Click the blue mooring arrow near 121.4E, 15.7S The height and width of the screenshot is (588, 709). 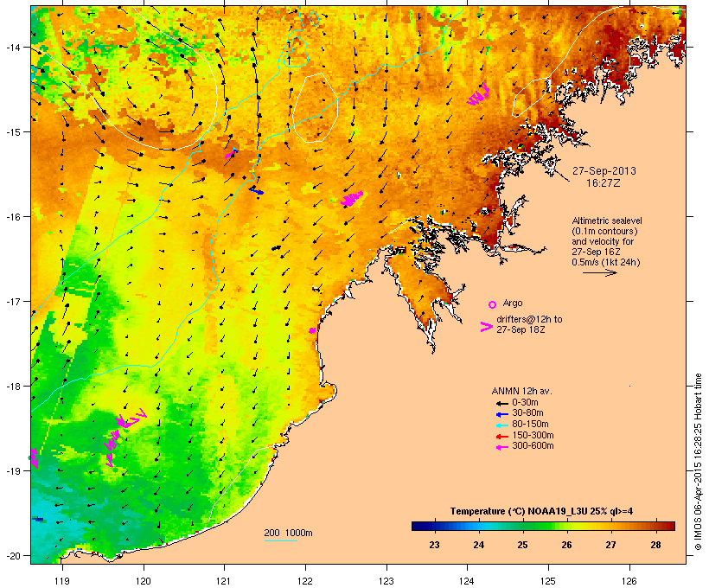click(x=256, y=191)
